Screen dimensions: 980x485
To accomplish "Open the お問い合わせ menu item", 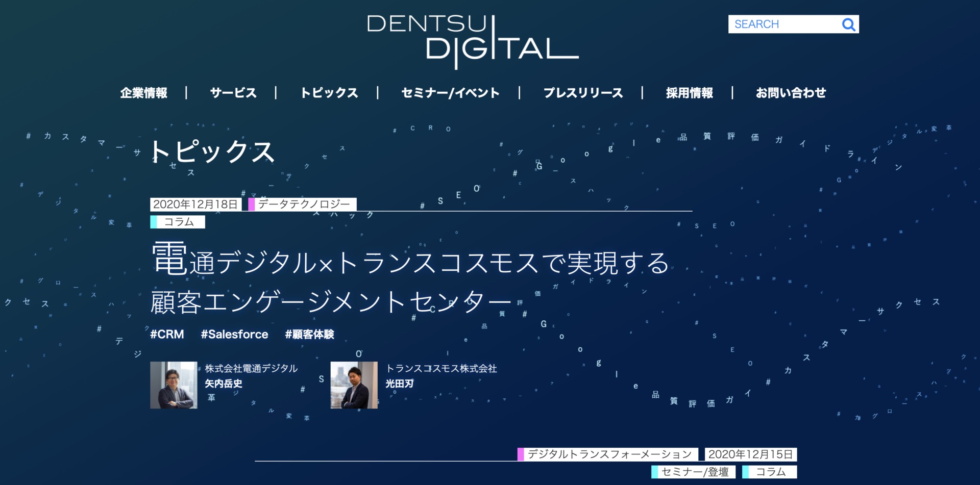I will coord(791,93).
